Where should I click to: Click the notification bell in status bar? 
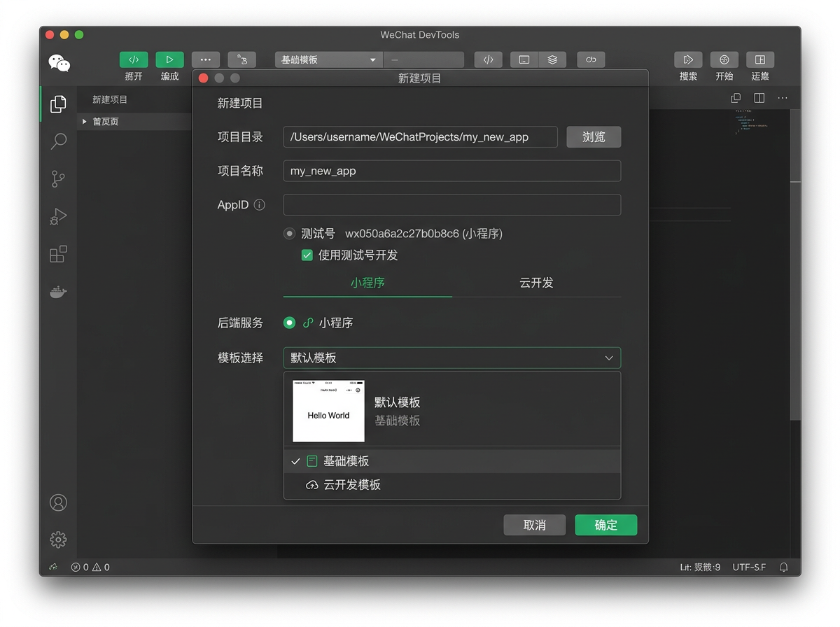point(784,567)
